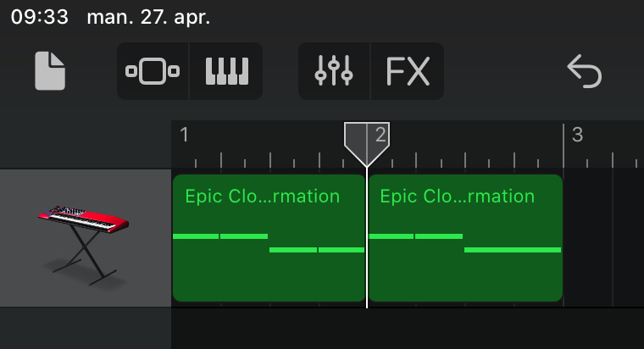Undo the last action
644x349 pixels.
584,72
